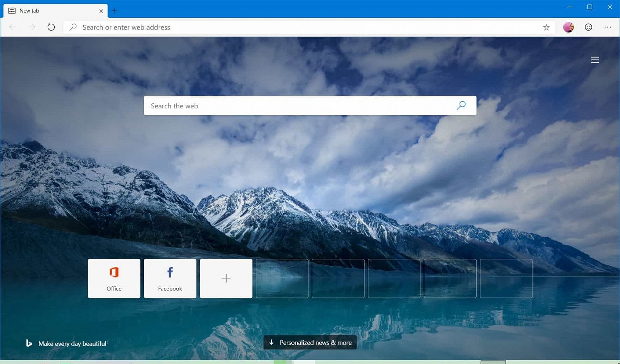Click the refresh icon to reload the page
This screenshot has width=620, height=364.
click(51, 27)
